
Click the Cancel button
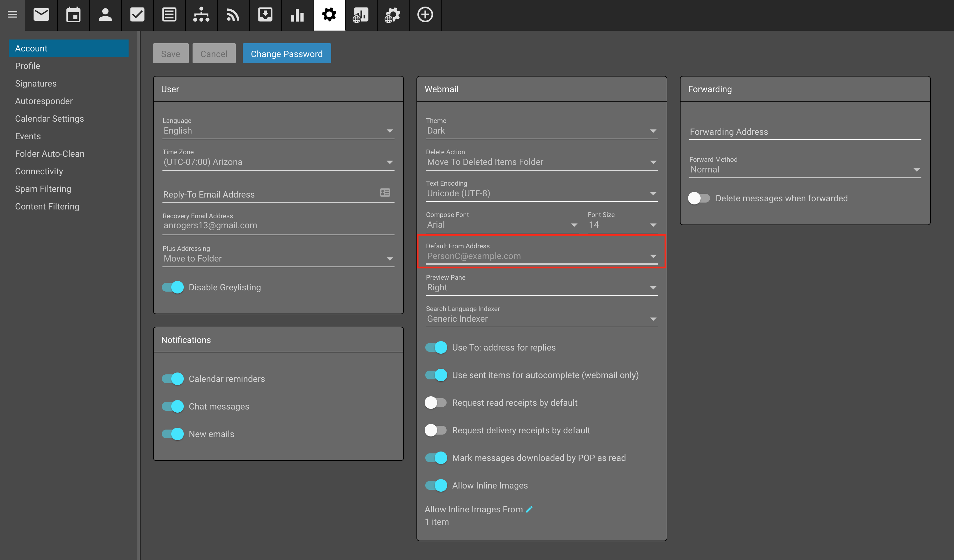click(x=214, y=54)
